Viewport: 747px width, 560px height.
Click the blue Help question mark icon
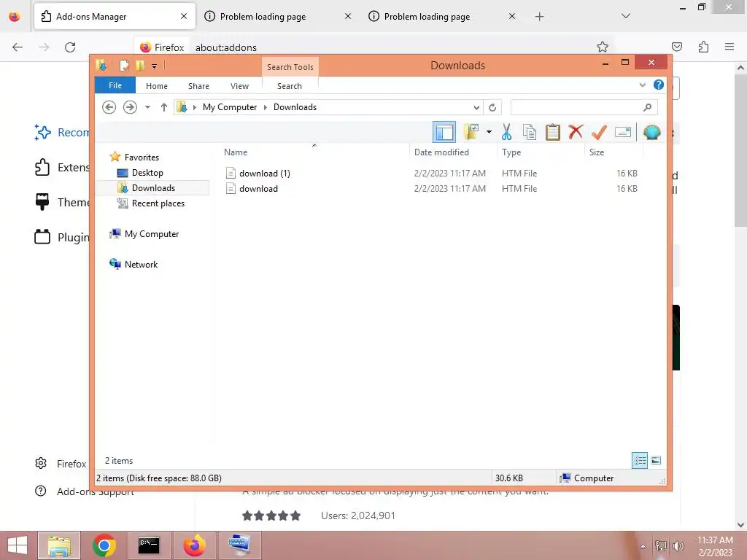click(x=659, y=85)
